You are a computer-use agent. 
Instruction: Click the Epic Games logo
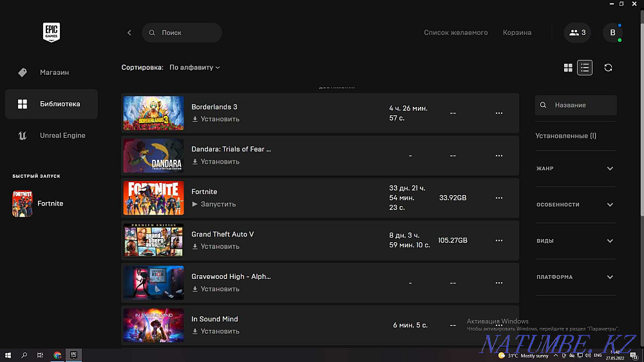coord(52,32)
